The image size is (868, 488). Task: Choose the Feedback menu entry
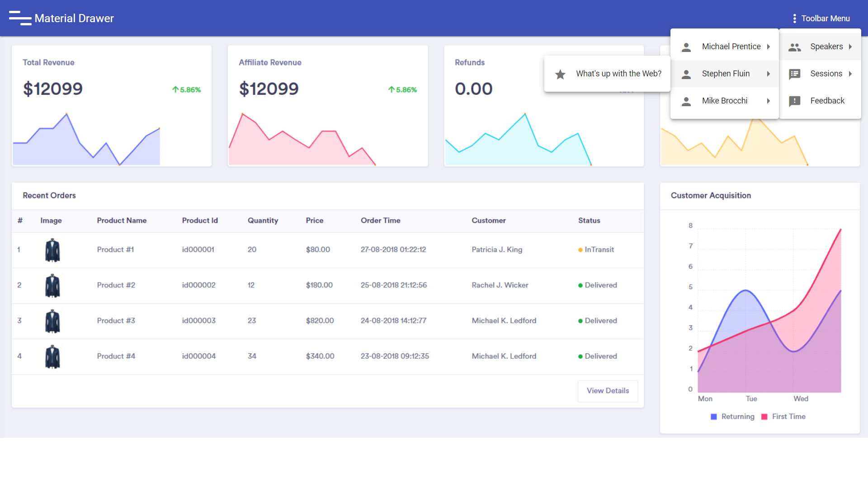tap(827, 101)
